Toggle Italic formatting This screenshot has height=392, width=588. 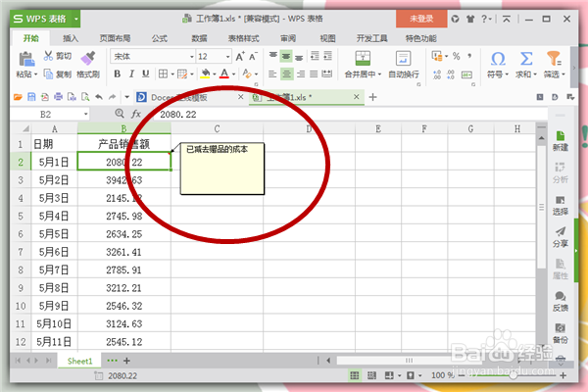tap(131, 73)
